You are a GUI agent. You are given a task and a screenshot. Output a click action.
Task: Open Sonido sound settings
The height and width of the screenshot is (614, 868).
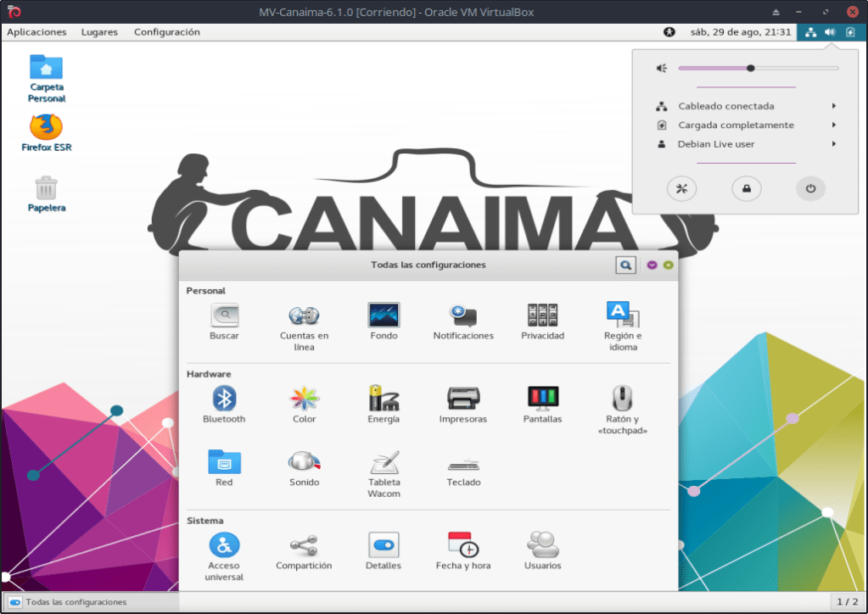[x=304, y=462]
